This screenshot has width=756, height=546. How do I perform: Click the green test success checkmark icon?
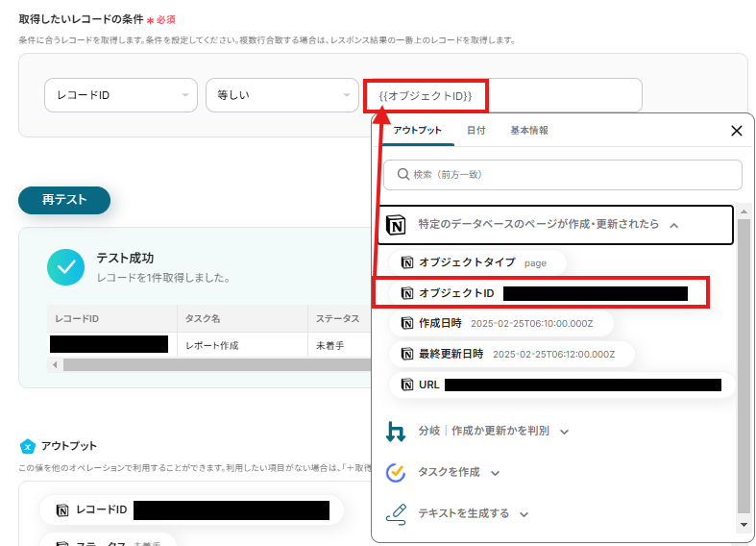(65, 268)
